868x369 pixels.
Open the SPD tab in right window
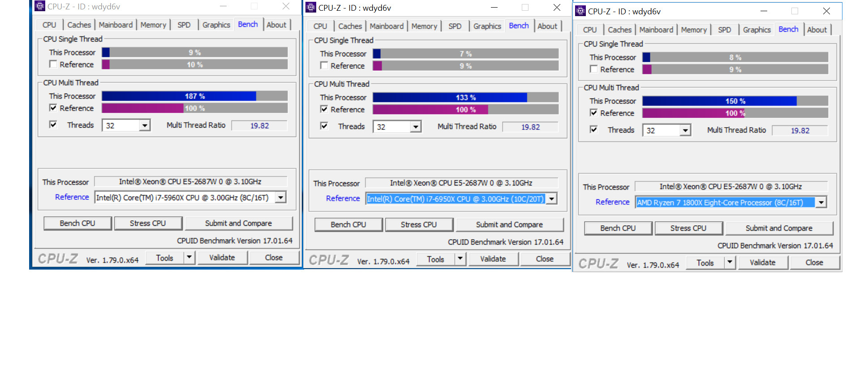click(724, 30)
